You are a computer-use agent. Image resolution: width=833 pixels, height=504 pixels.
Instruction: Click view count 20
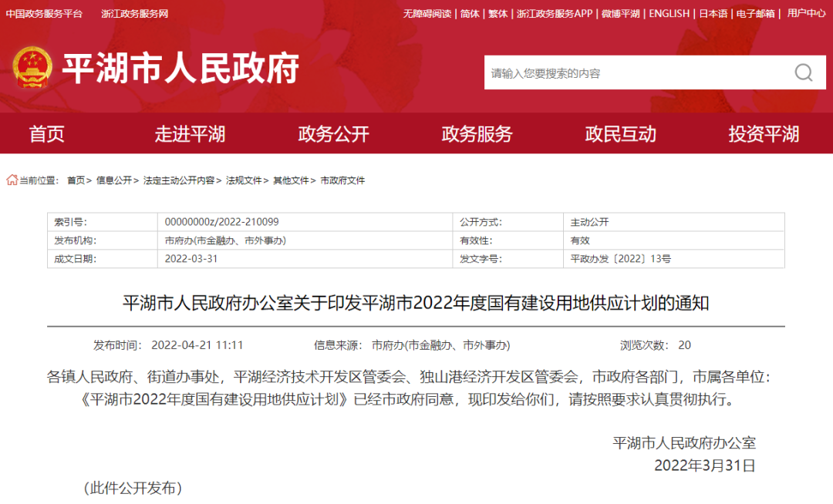click(684, 345)
